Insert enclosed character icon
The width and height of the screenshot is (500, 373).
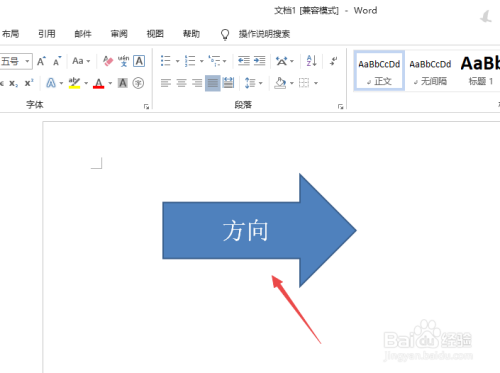pyautogui.click(x=138, y=83)
